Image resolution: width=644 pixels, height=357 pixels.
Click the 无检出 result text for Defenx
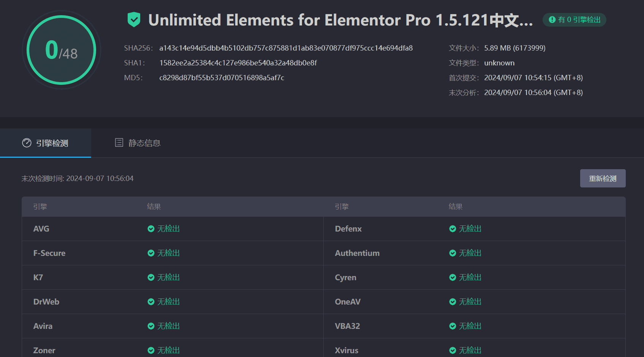click(x=470, y=229)
